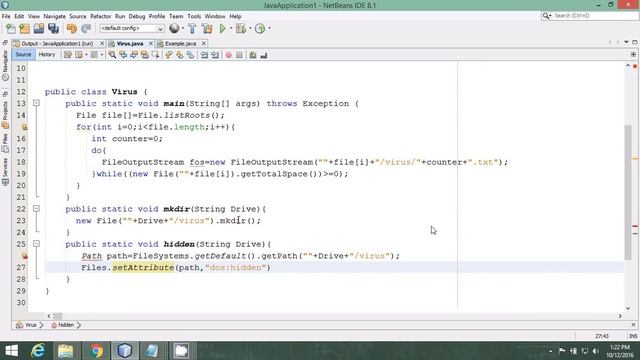This screenshot has width=640, height=360.
Task: Click the New Project toolbar icon
Action: [x=24, y=28]
